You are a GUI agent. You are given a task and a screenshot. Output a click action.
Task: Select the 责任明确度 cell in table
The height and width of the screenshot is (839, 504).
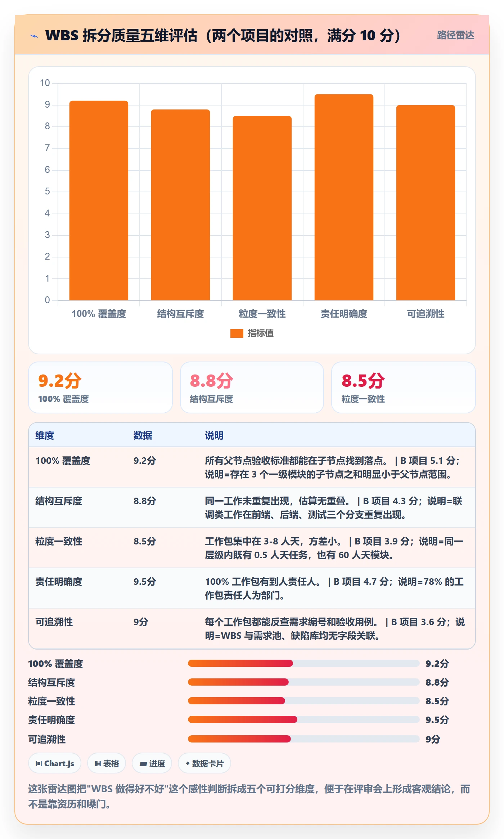pos(59,582)
